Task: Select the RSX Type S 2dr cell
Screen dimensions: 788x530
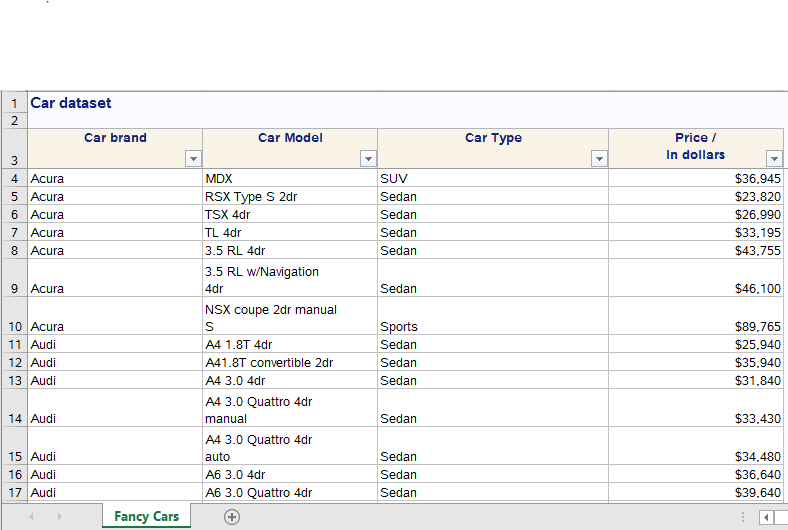Action: [290, 196]
